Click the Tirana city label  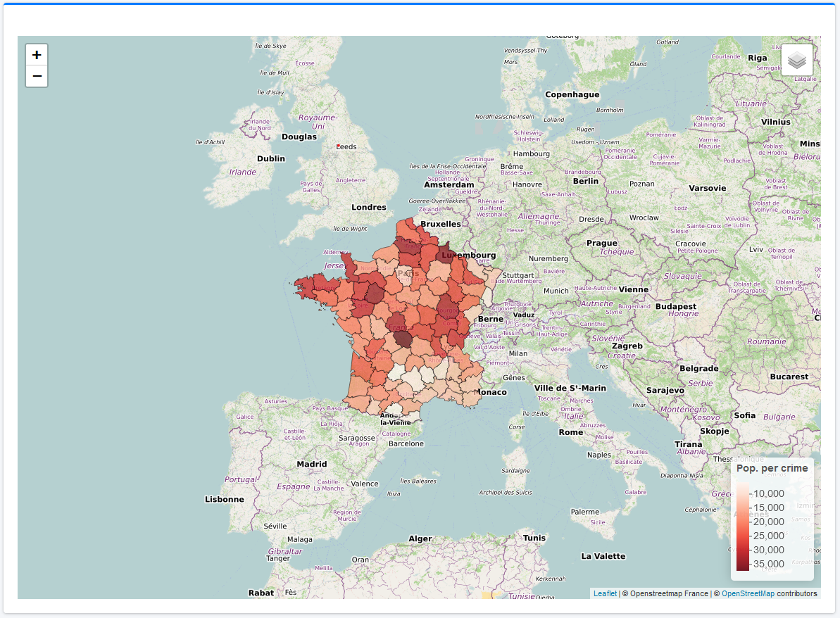(x=689, y=444)
